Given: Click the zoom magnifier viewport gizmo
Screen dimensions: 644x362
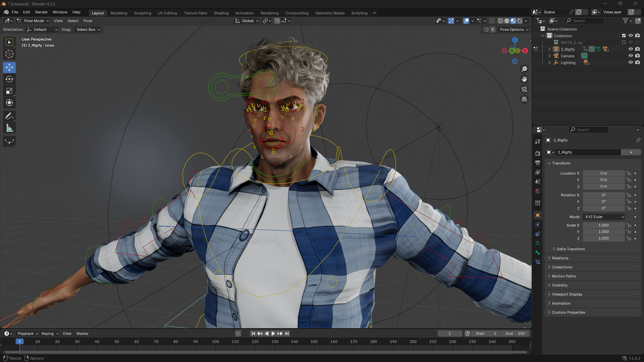Looking at the screenshot, I should (x=524, y=69).
